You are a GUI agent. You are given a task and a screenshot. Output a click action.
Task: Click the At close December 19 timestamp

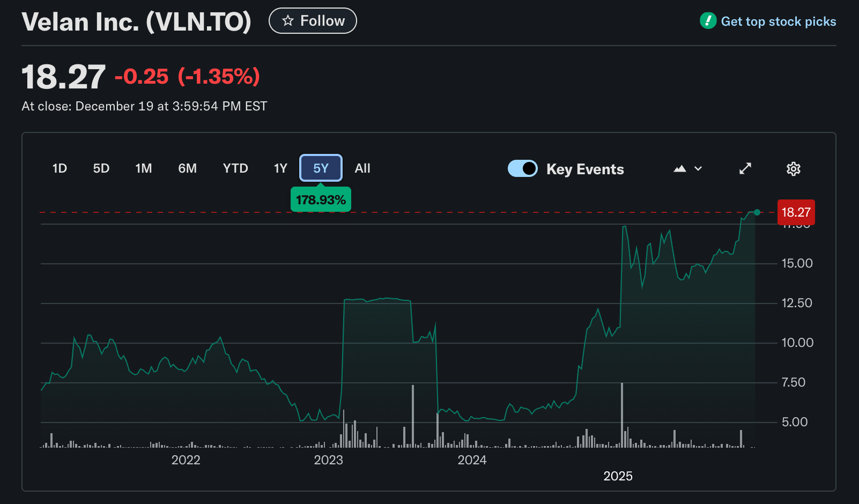tap(144, 106)
